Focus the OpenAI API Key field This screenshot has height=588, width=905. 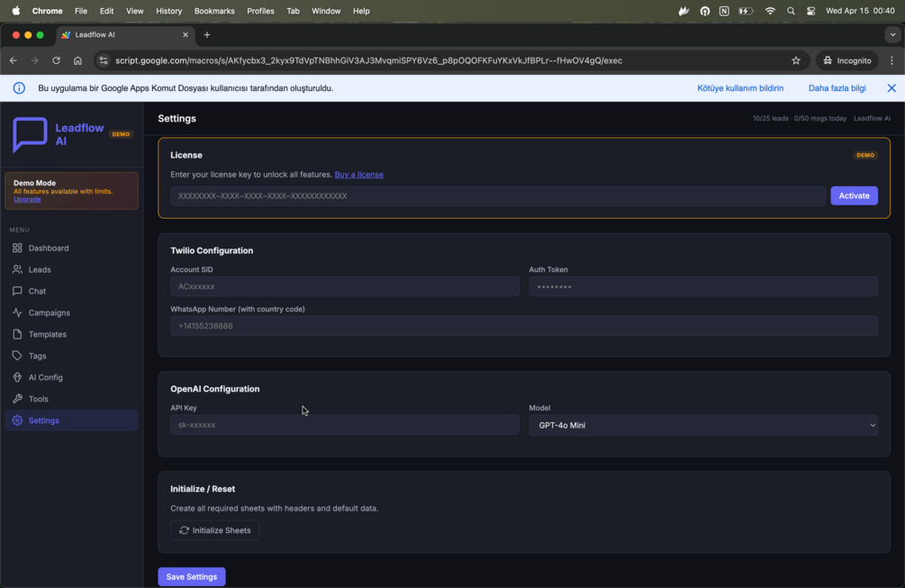[345, 425]
